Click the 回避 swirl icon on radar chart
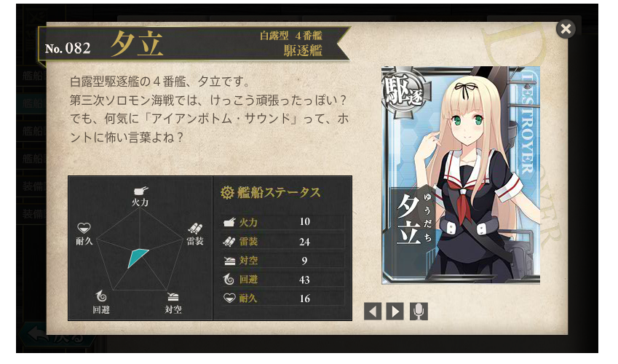 (x=101, y=296)
